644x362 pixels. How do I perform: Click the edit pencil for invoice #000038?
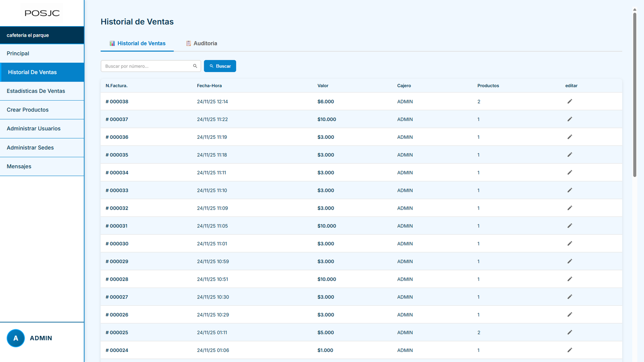pyautogui.click(x=570, y=101)
